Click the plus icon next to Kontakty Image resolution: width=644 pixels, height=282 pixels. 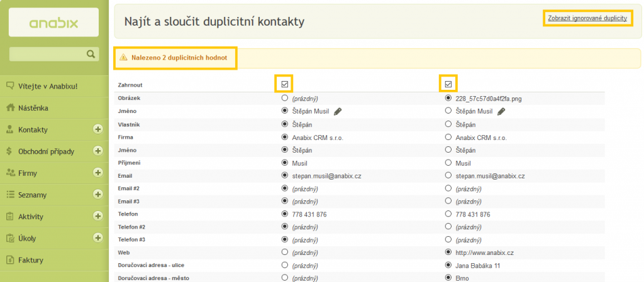(97, 129)
